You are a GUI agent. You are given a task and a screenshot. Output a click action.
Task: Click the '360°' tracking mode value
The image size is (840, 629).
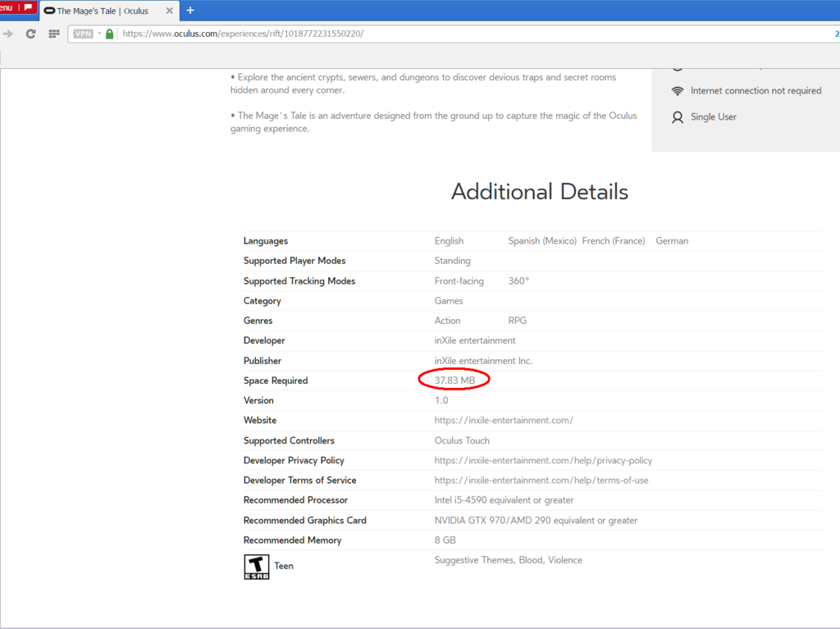[x=518, y=281]
